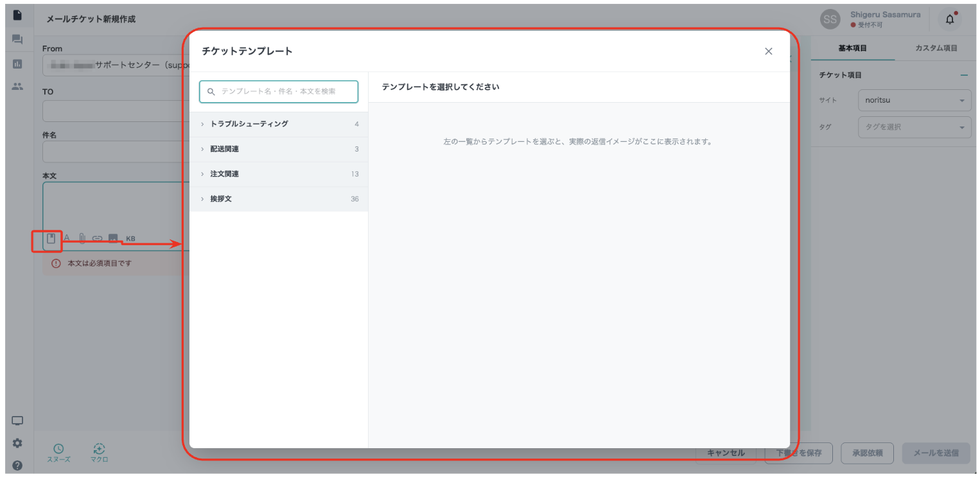Image resolution: width=980 pixels, height=479 pixels.
Task: Click the スヌーズ clock button
Action: (58, 453)
